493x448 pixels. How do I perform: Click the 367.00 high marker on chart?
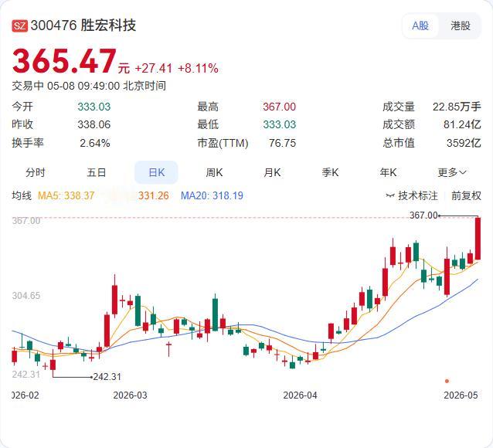(x=423, y=216)
